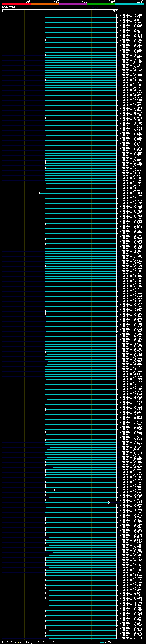Viewport: 146px width, 644px height.
Task: Click the cyan ~100% legend segment
Action: click(130, 4)
